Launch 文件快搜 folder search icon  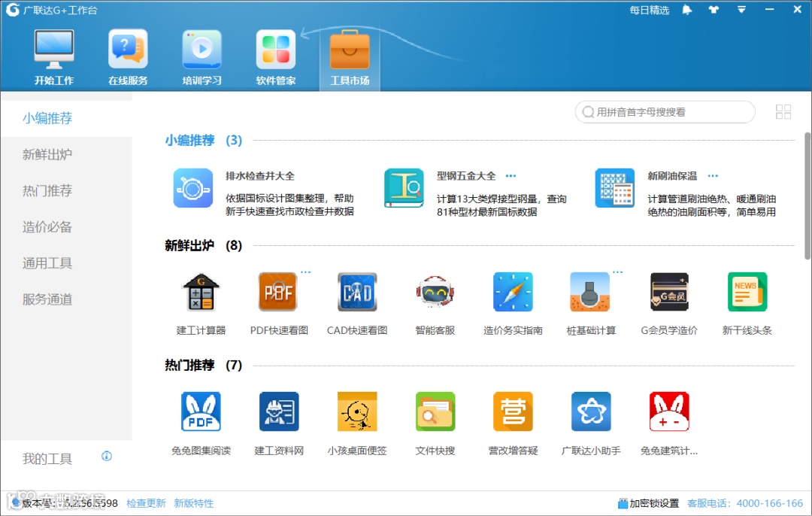pyautogui.click(x=435, y=411)
